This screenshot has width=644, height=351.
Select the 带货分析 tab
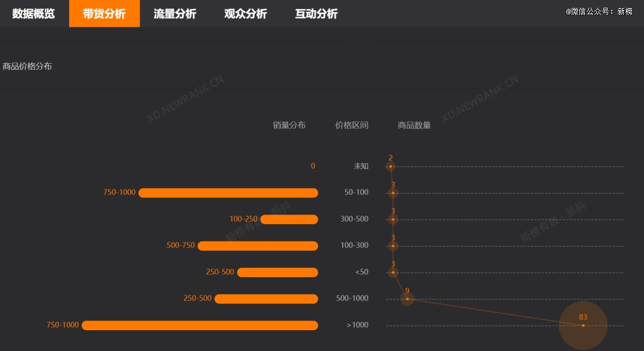[104, 14]
